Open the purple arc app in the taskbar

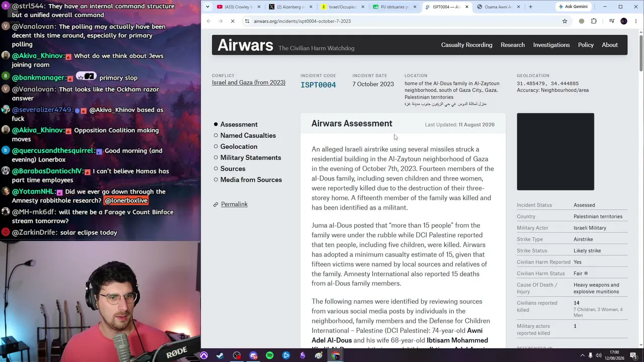[x=204, y=355]
